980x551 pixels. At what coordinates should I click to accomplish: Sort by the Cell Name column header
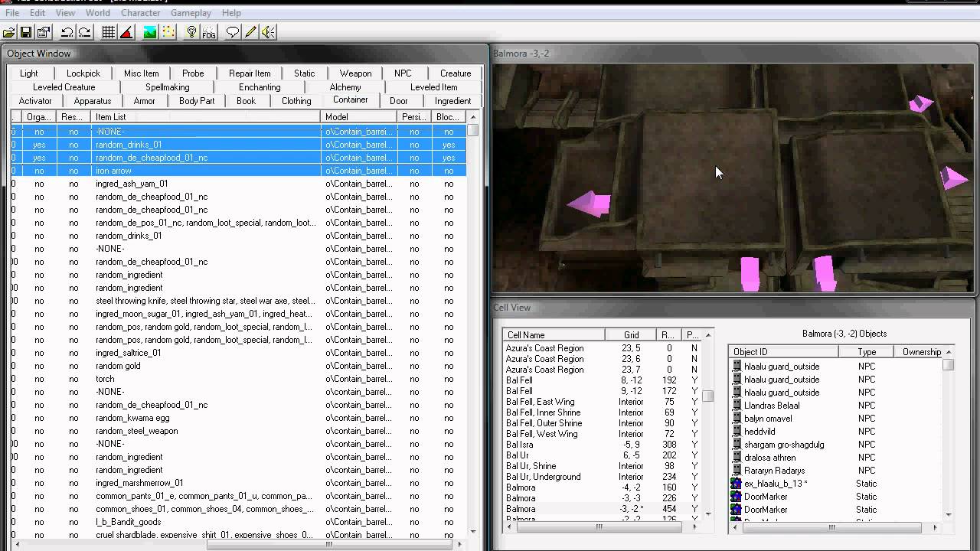coord(554,335)
